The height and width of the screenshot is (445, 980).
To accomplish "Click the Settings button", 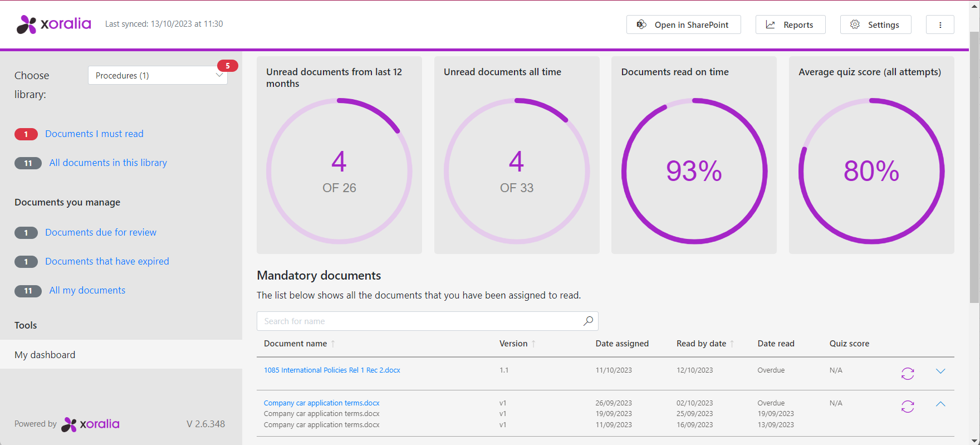I will click(875, 25).
